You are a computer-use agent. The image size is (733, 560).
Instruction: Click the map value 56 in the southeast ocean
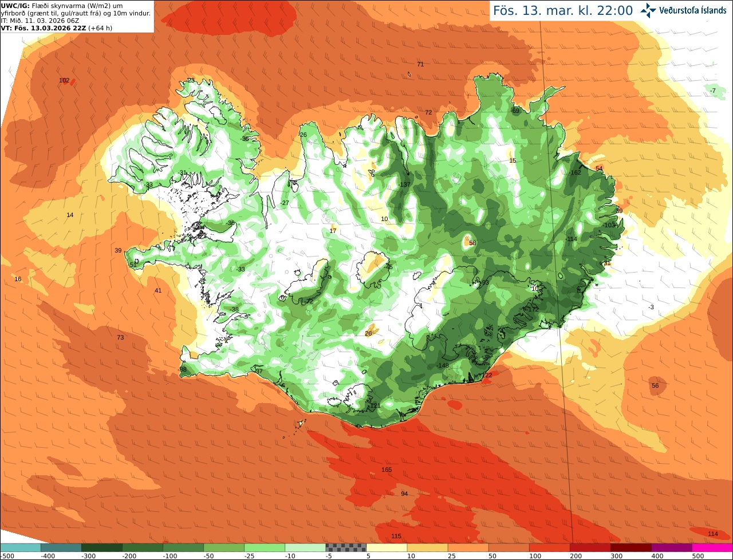tap(655, 386)
